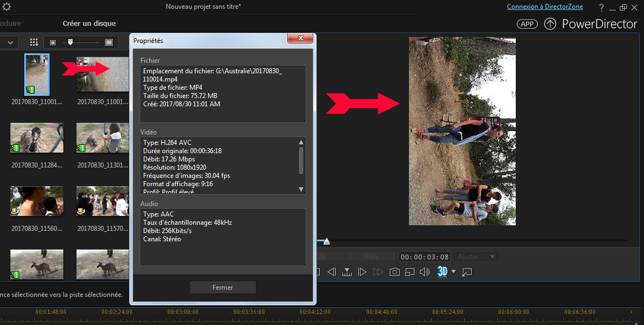
Task: Click the preview playback position marker
Action: 326,242
